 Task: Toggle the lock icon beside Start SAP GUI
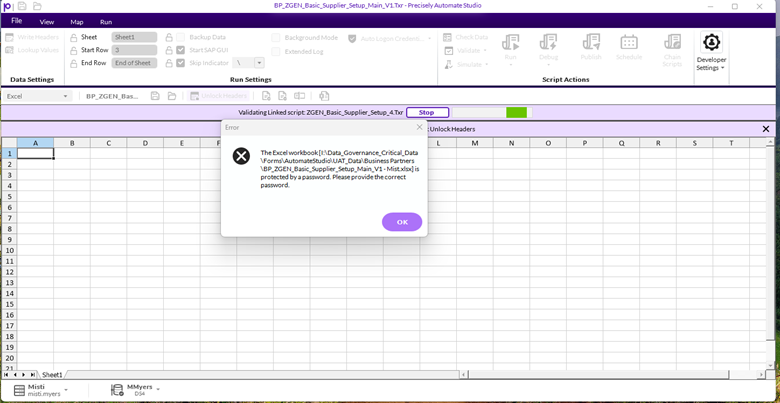coord(169,50)
